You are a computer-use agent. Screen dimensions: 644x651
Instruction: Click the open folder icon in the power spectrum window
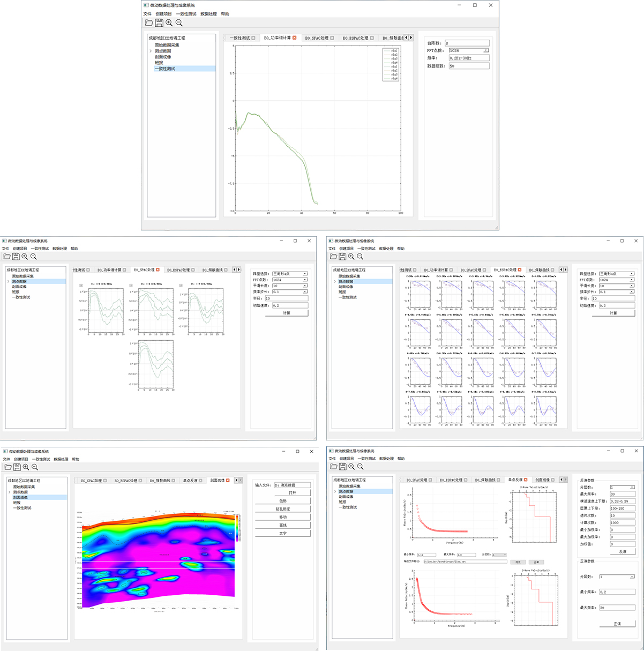[x=149, y=23]
